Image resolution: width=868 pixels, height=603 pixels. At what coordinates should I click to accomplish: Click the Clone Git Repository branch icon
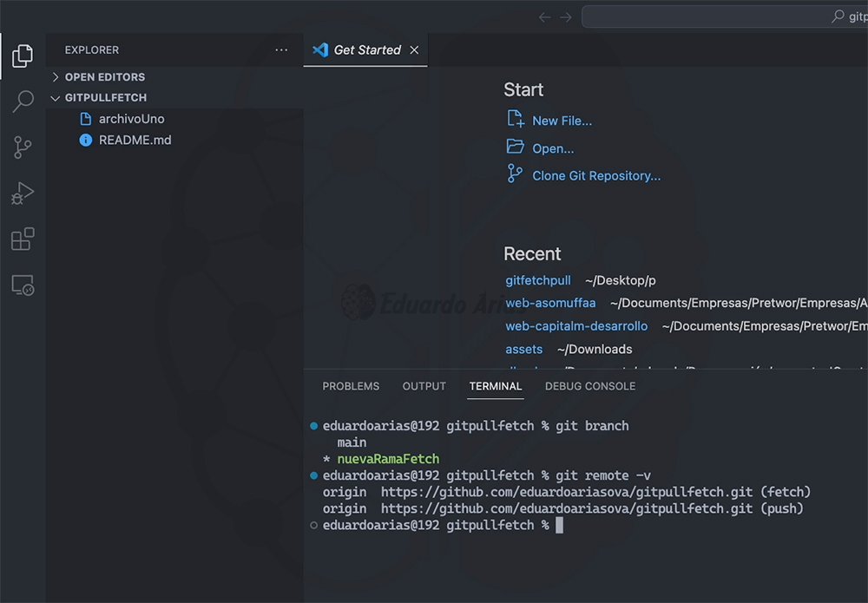[x=515, y=174]
